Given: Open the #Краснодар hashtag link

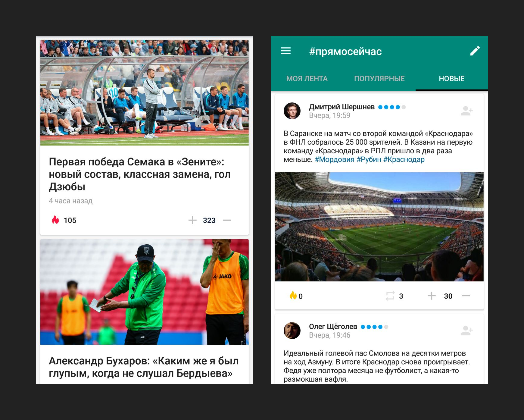Looking at the screenshot, I should click(404, 159).
